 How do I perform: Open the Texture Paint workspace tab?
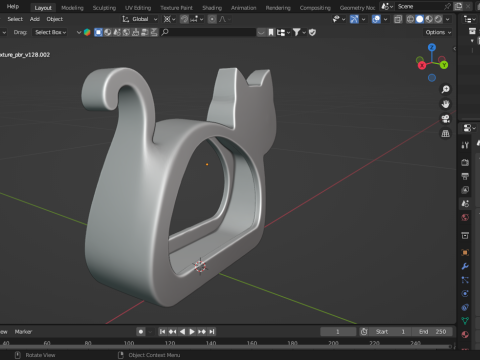(176, 8)
